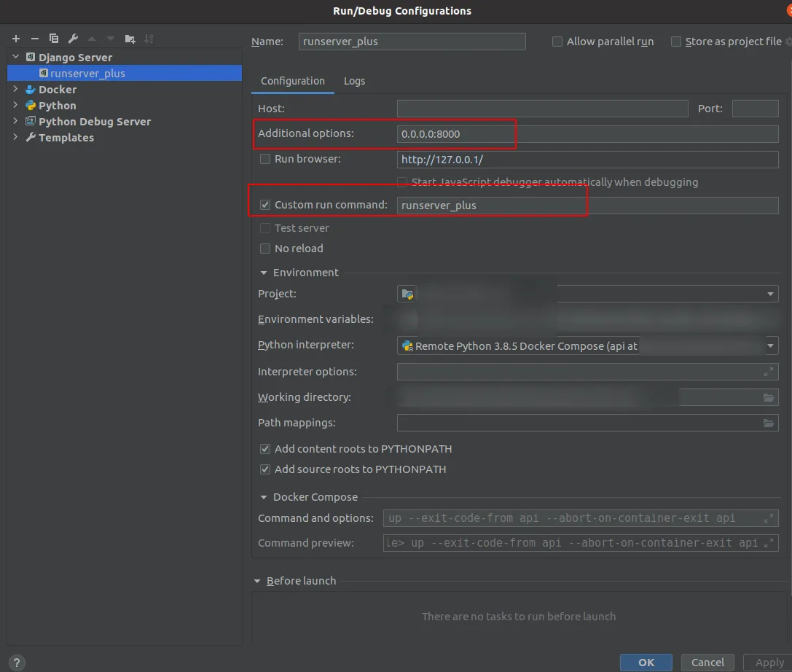Viewport: 792px width, 672px height.
Task: Click the Name input field
Action: click(x=412, y=42)
